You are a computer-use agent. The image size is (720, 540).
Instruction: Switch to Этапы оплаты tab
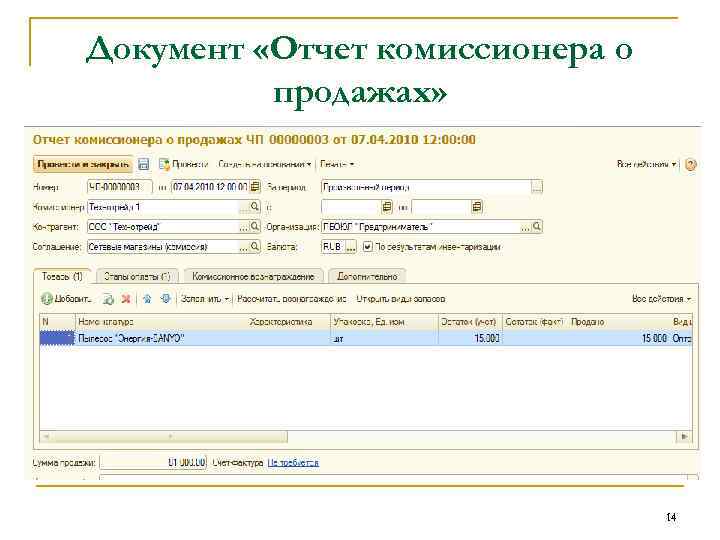coord(137,276)
